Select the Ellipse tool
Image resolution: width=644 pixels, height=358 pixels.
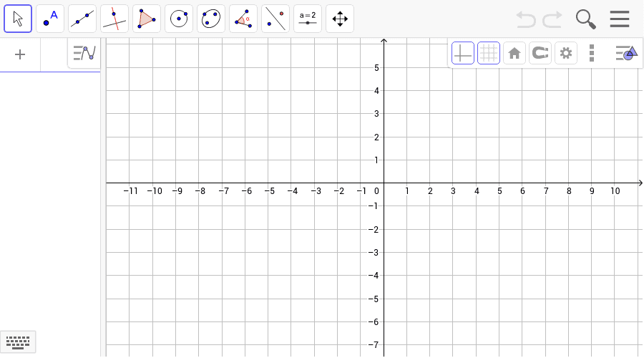point(211,19)
